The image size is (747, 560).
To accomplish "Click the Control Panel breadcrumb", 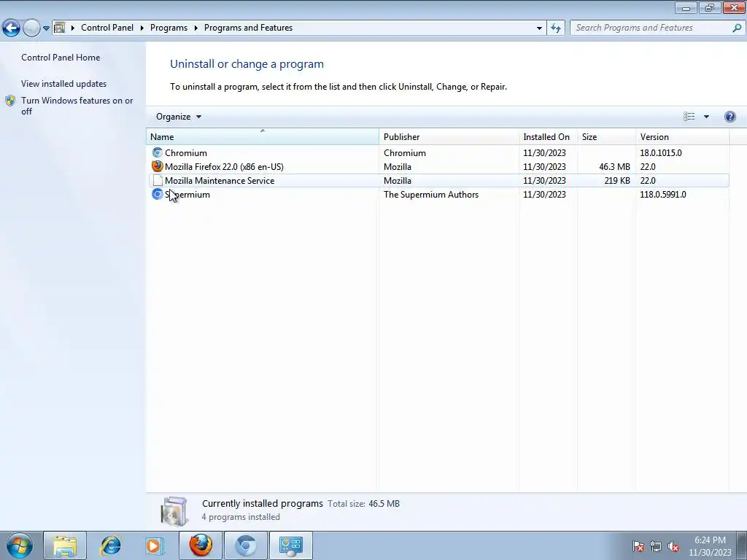I will pyautogui.click(x=107, y=28).
